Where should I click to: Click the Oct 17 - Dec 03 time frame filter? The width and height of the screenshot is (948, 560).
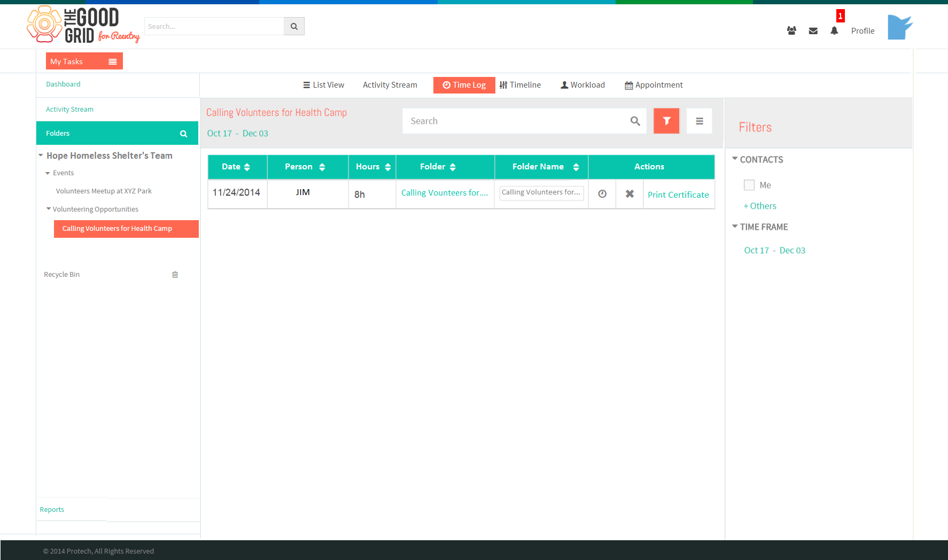(774, 251)
